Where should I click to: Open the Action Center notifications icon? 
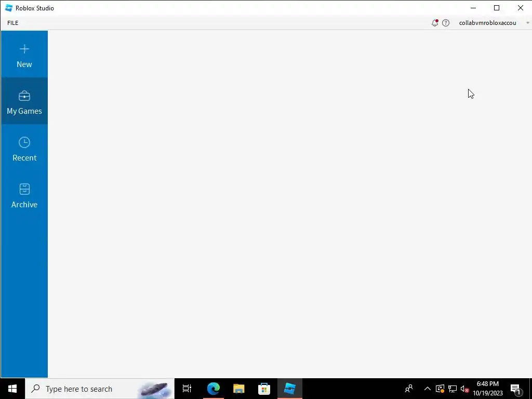click(516, 389)
